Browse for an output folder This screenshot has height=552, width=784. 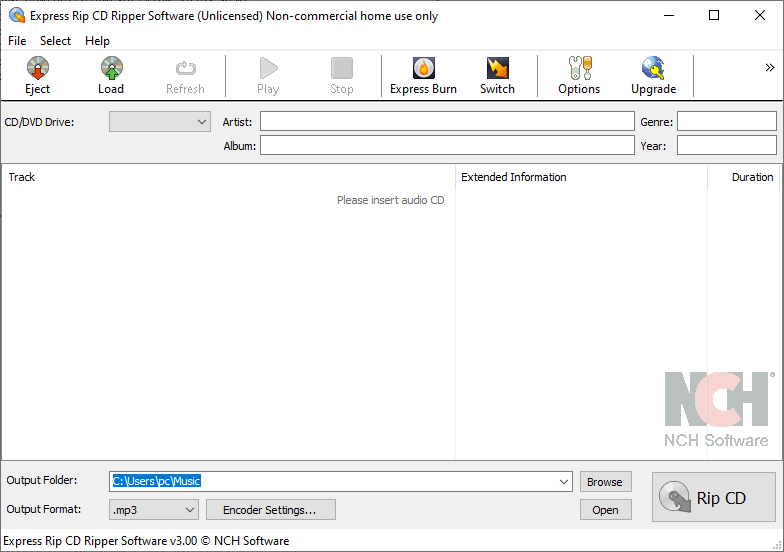coord(606,482)
